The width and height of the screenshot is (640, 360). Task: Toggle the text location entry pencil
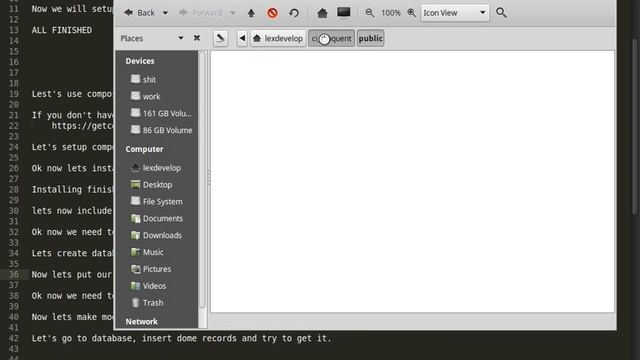tap(220, 38)
